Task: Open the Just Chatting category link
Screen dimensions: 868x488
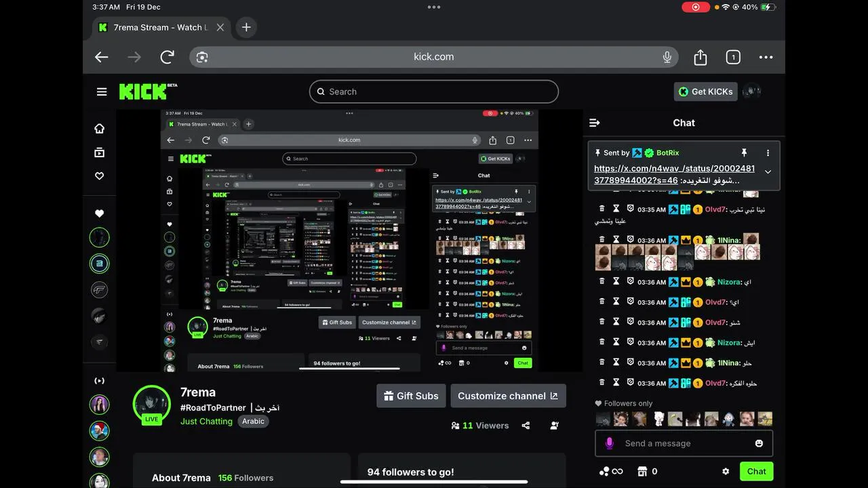Action: point(206,421)
